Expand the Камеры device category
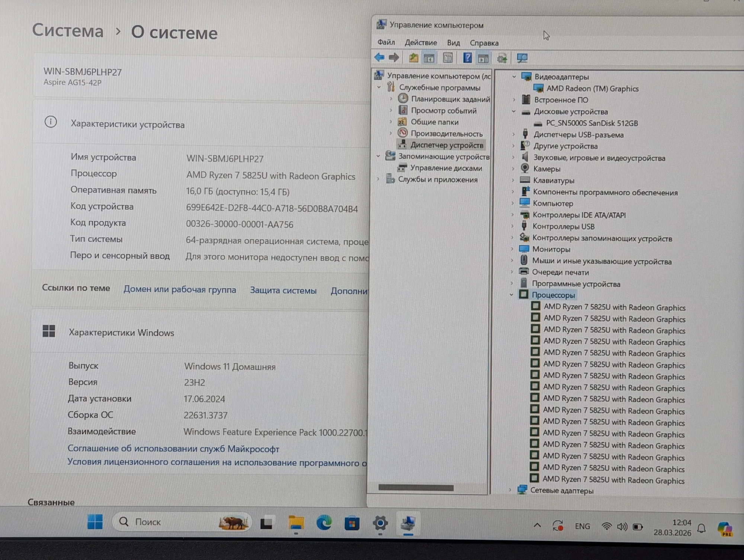The image size is (744, 560). (x=513, y=168)
